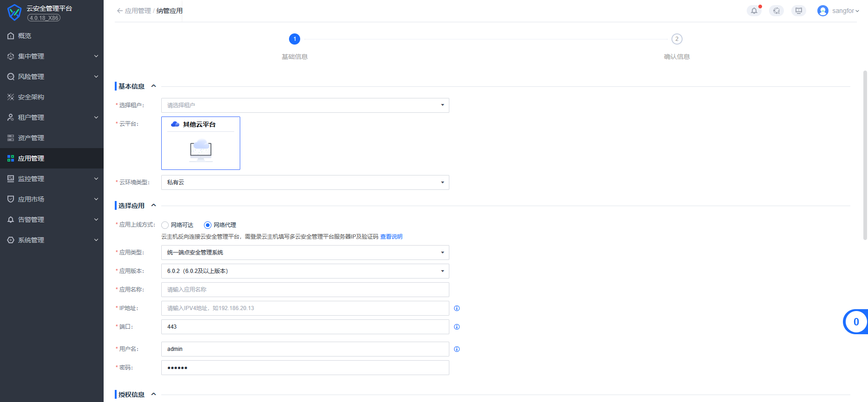This screenshot has width=868, height=402.
Task: Click the notification bell icon
Action: (x=754, y=11)
